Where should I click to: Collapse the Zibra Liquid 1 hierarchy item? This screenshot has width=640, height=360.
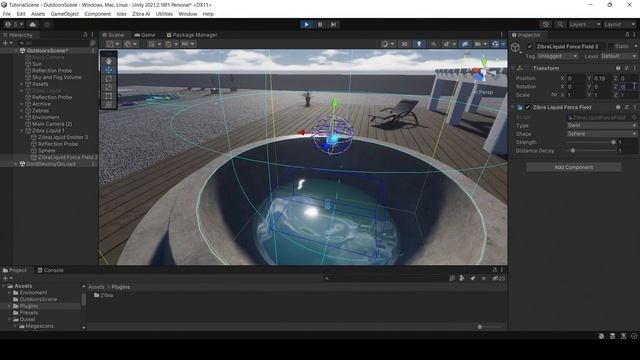pos(22,131)
